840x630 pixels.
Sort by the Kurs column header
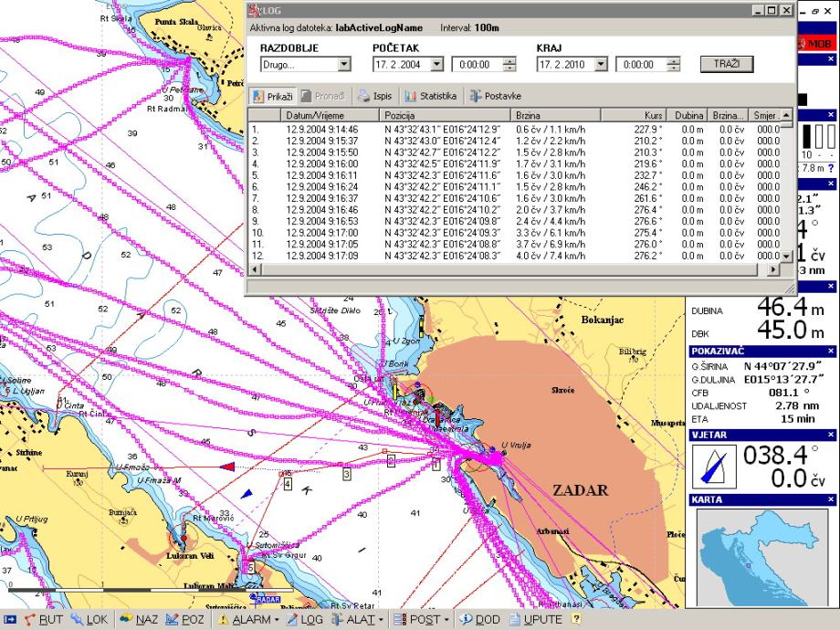point(634,115)
